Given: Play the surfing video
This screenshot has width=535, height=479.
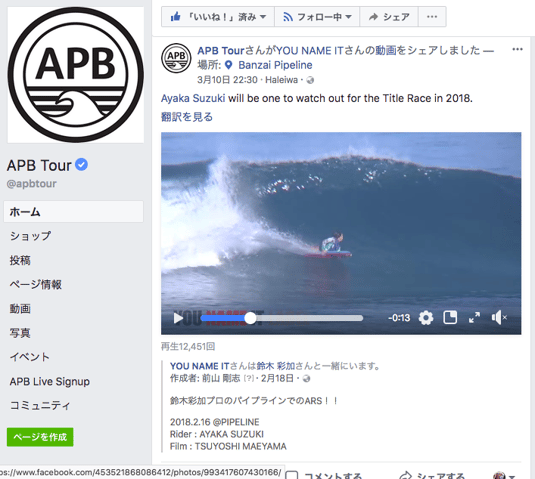Looking at the screenshot, I should [178, 318].
